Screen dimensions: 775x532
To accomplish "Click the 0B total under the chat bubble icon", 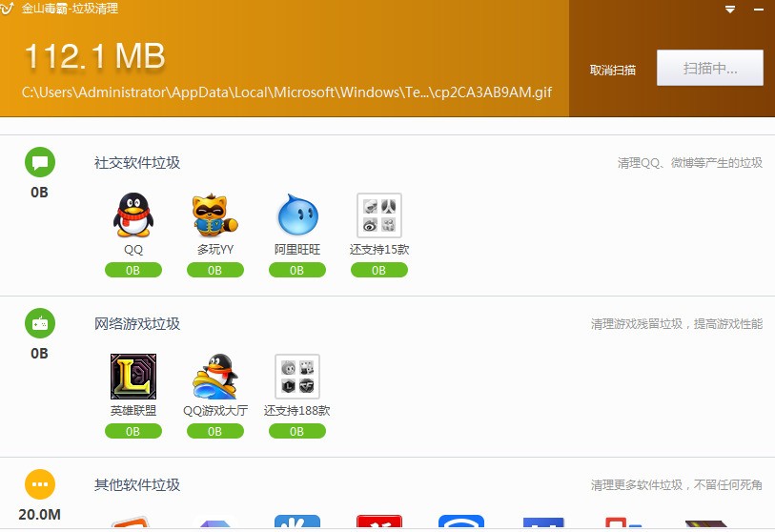I will [x=39, y=193].
